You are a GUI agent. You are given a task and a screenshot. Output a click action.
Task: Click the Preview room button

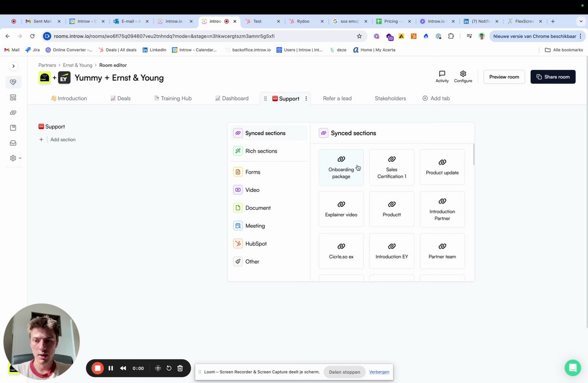(x=504, y=77)
